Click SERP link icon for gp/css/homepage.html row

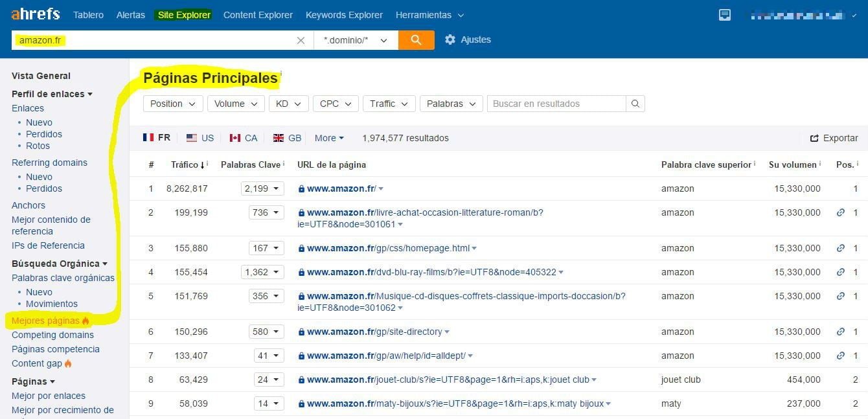[x=841, y=248]
